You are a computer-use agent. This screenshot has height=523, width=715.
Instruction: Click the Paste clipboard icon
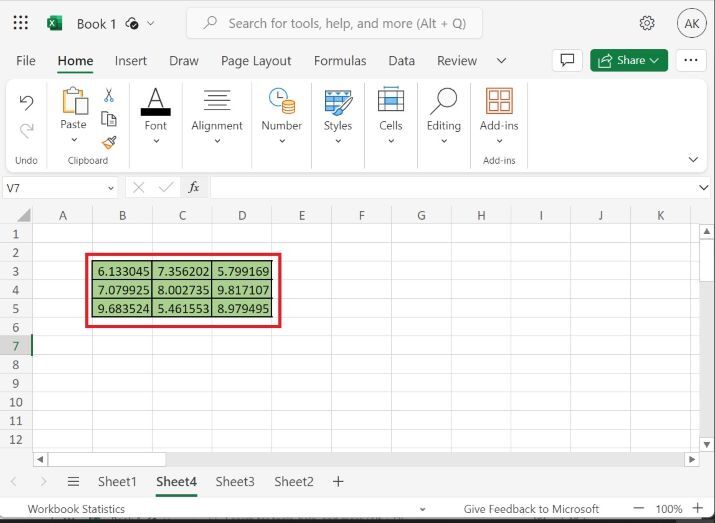[x=75, y=100]
